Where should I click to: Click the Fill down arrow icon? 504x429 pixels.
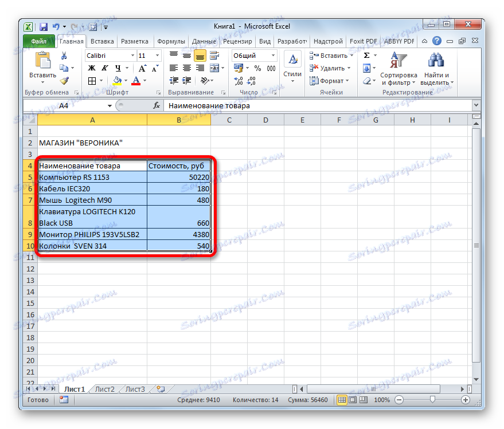(x=366, y=68)
